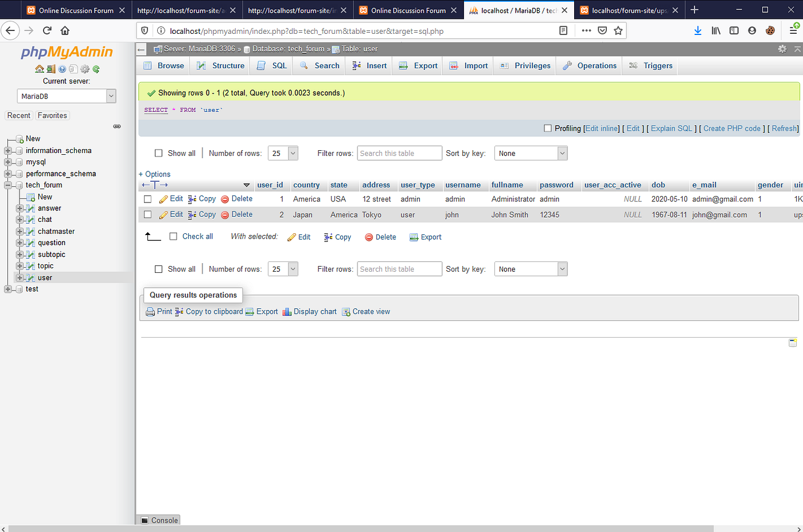Enable Show all rows checkbox
The image size is (803, 532).
pos(158,153)
